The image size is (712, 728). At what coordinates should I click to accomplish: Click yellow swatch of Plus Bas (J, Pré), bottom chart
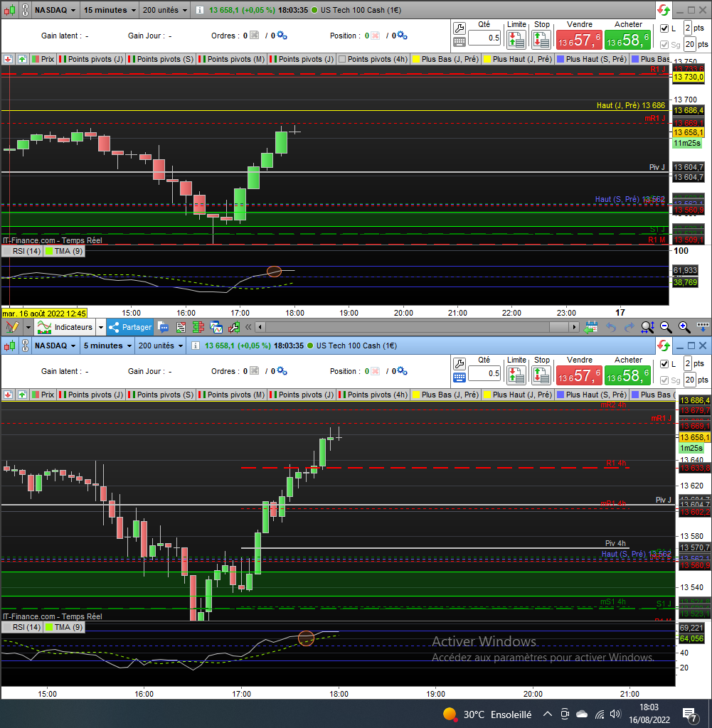tap(416, 395)
